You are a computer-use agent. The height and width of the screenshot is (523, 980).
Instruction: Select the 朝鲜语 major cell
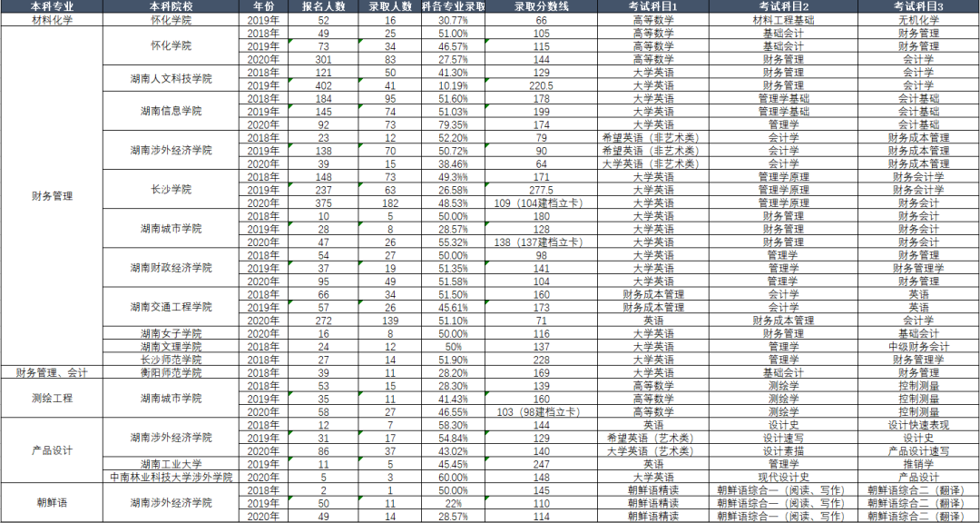[x=52, y=502]
